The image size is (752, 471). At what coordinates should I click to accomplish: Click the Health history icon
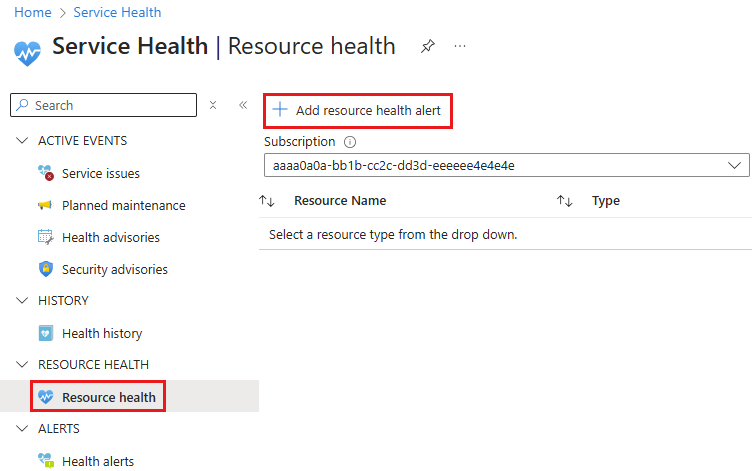[x=46, y=333]
